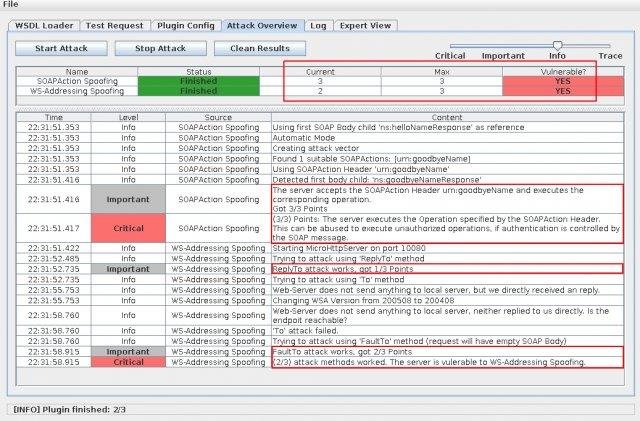Click the Clean Results button
This screenshot has height=421, width=640.
[260, 48]
